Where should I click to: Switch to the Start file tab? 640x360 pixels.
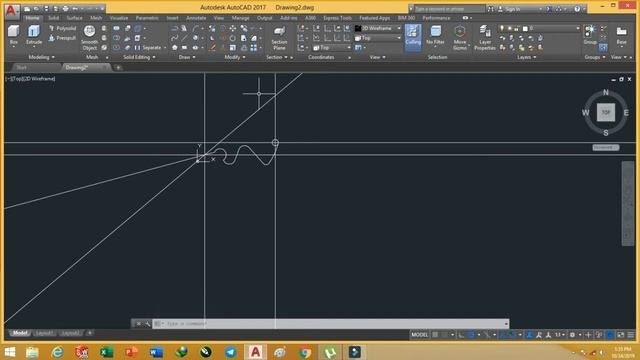[x=22, y=67]
